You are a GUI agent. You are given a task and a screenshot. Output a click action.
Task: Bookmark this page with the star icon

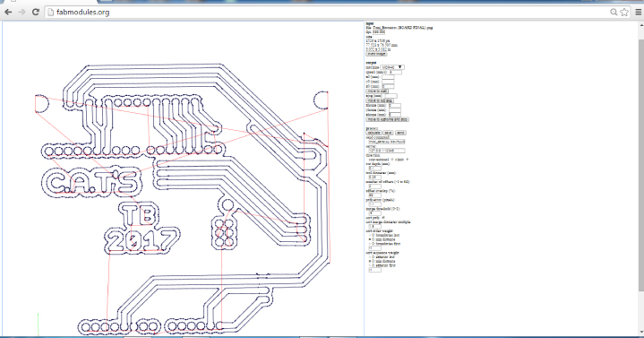(x=624, y=12)
